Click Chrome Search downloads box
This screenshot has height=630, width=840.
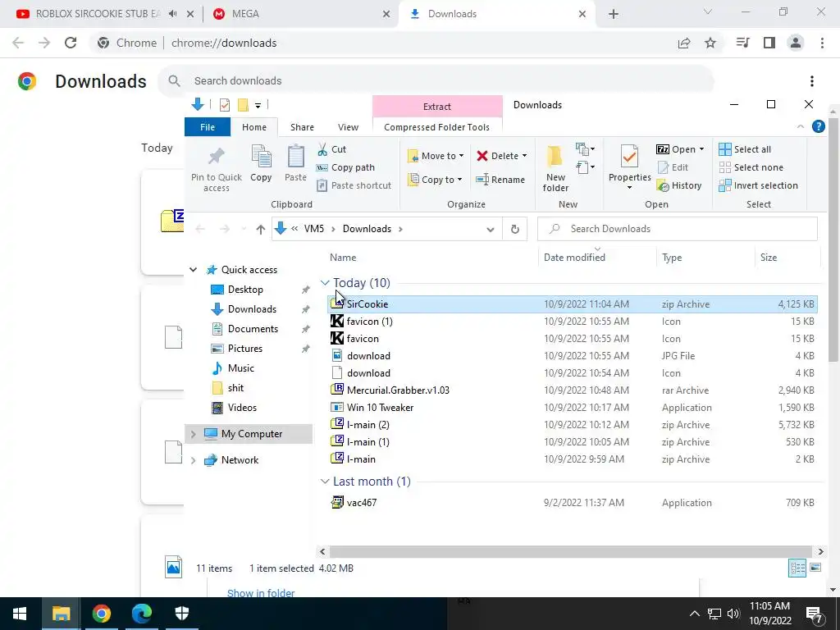(x=436, y=81)
